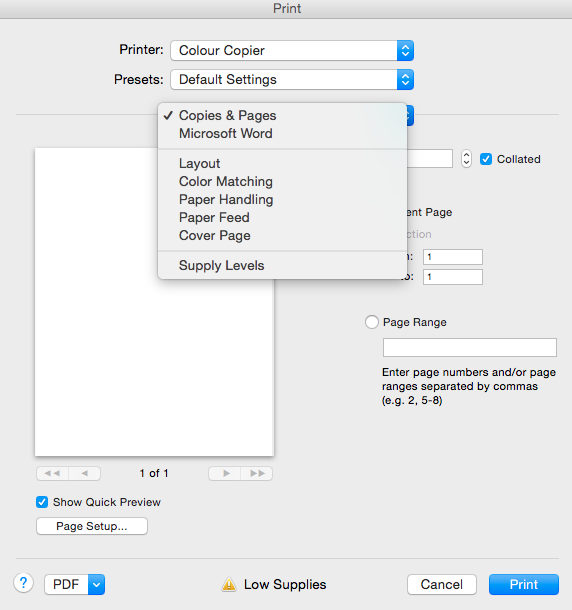Jump to last page in preview
The width and height of the screenshot is (572, 610).
click(x=256, y=473)
